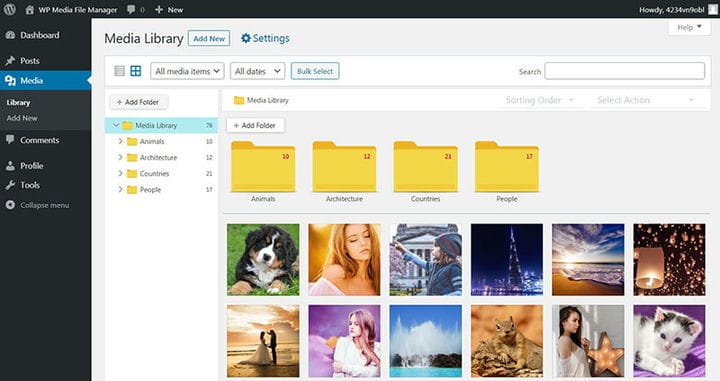Select the waterfall geyser thumbnail
Viewport: 720px width, 381px height.
(426, 341)
